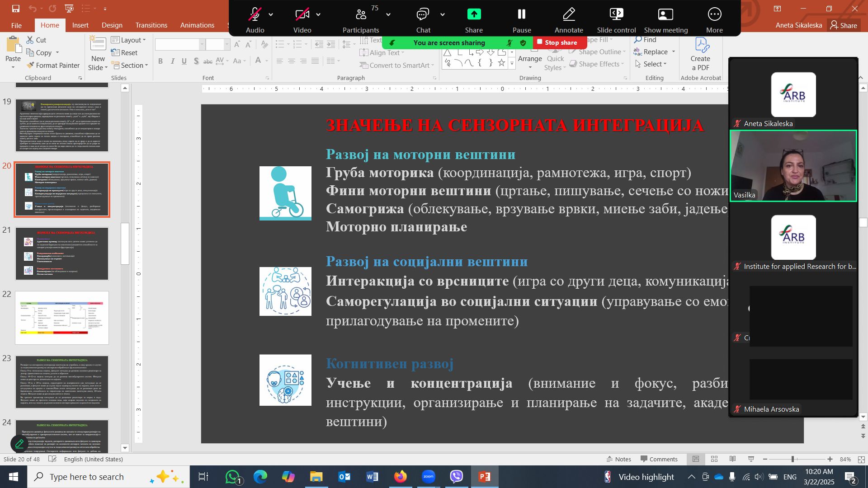This screenshot has width=868, height=488.
Task: Select the Home ribbon tab
Action: tap(50, 25)
